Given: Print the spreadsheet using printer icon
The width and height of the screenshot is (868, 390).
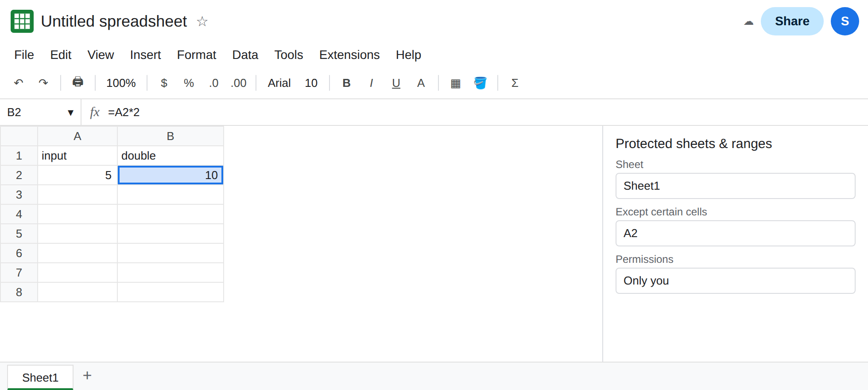Looking at the screenshot, I should pos(78,82).
